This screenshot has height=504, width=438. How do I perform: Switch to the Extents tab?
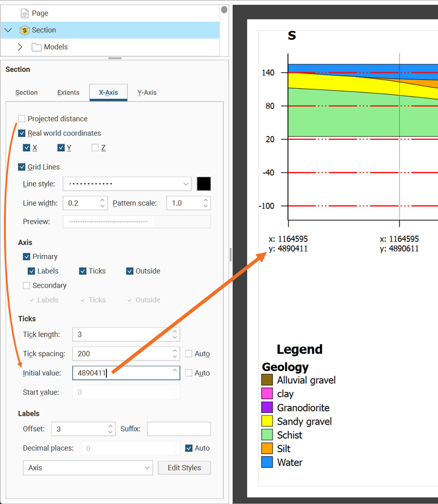(68, 93)
